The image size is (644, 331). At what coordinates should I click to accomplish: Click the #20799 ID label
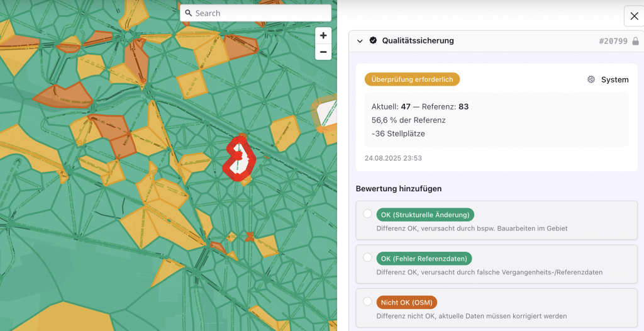613,41
